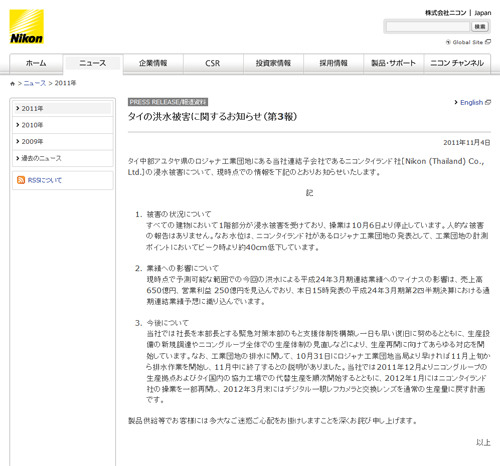Click the external link icon beside Global Site
This screenshot has width=500, height=466.
point(488,42)
